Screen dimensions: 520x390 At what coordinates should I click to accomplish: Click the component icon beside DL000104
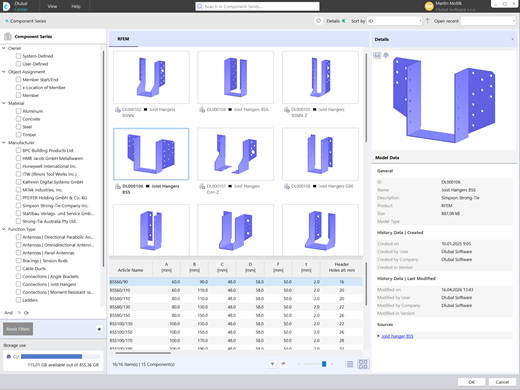(202, 110)
